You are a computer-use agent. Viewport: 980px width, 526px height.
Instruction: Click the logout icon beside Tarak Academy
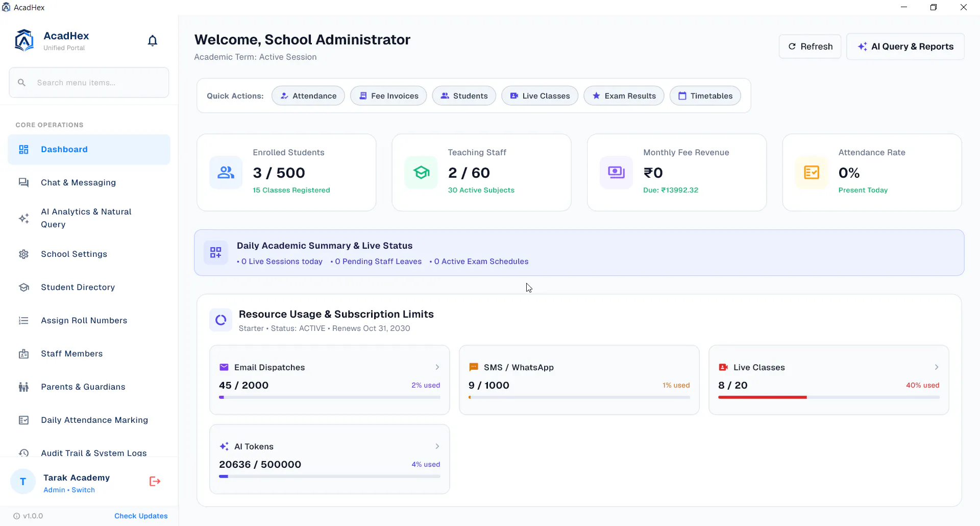click(155, 481)
